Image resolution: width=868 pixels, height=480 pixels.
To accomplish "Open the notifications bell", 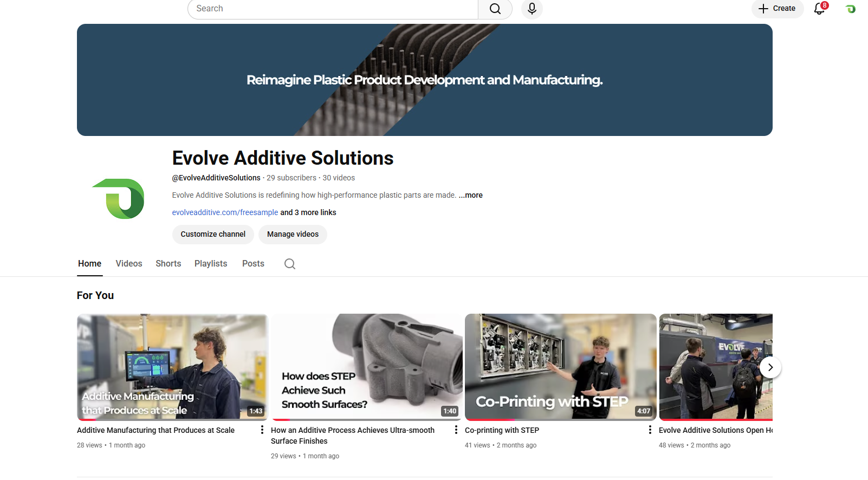I will pos(820,9).
